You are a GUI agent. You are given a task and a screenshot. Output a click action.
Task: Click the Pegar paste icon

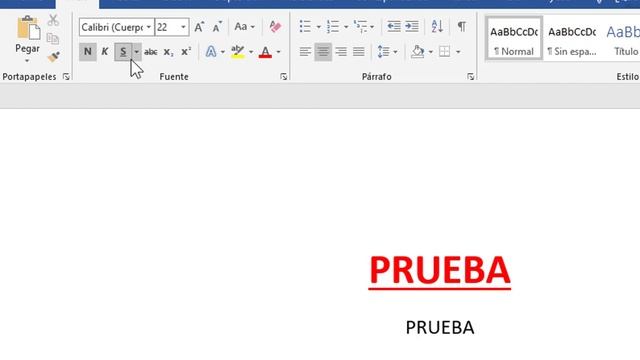coord(28,28)
